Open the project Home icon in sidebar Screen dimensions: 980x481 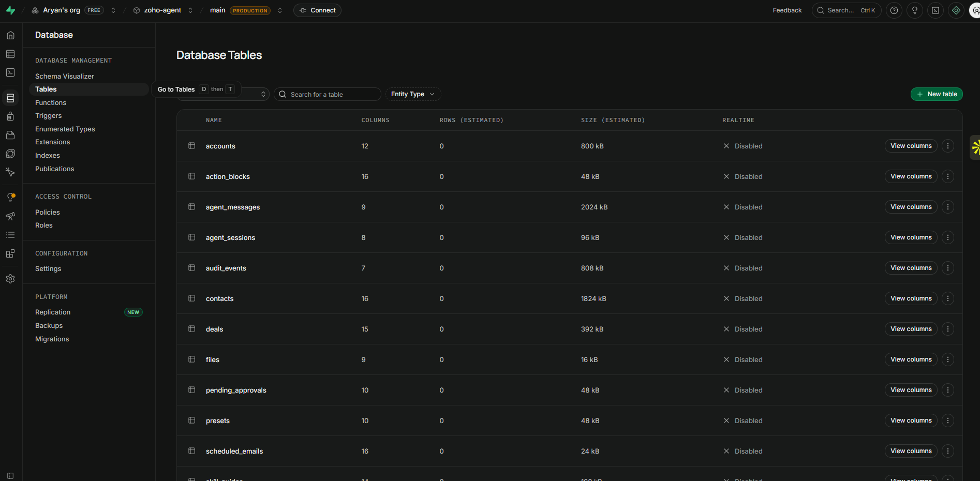point(10,35)
